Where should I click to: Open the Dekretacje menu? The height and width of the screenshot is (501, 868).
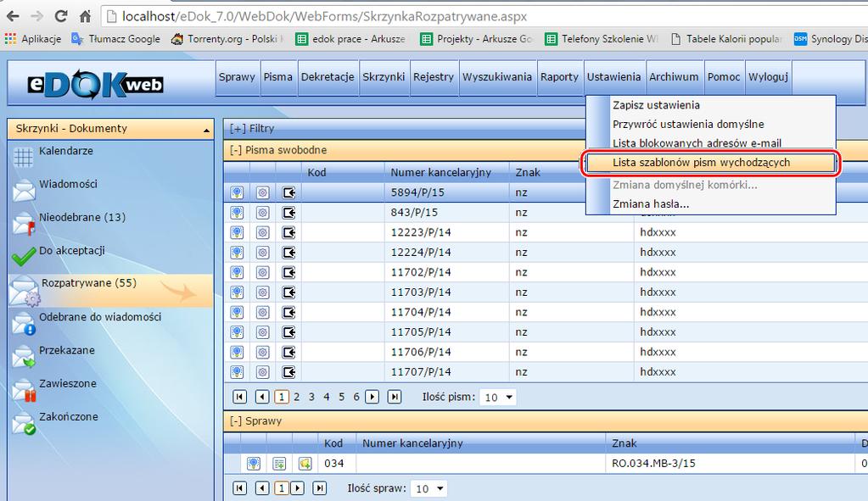click(x=328, y=77)
